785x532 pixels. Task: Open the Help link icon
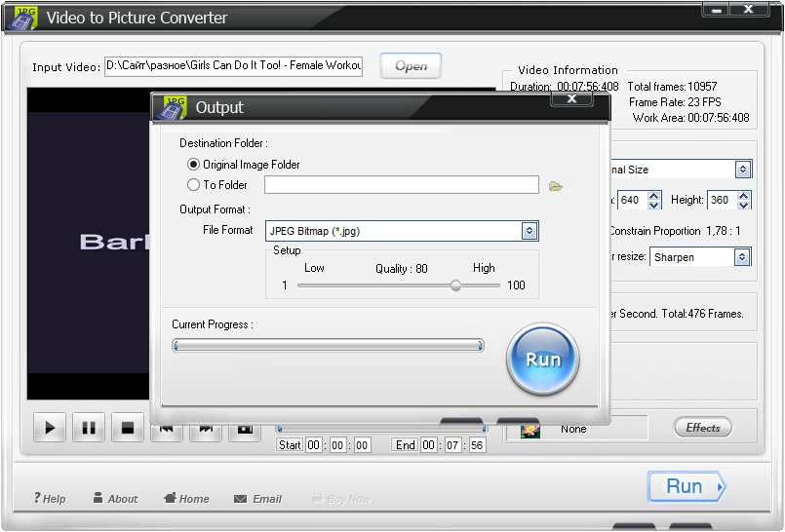38,498
